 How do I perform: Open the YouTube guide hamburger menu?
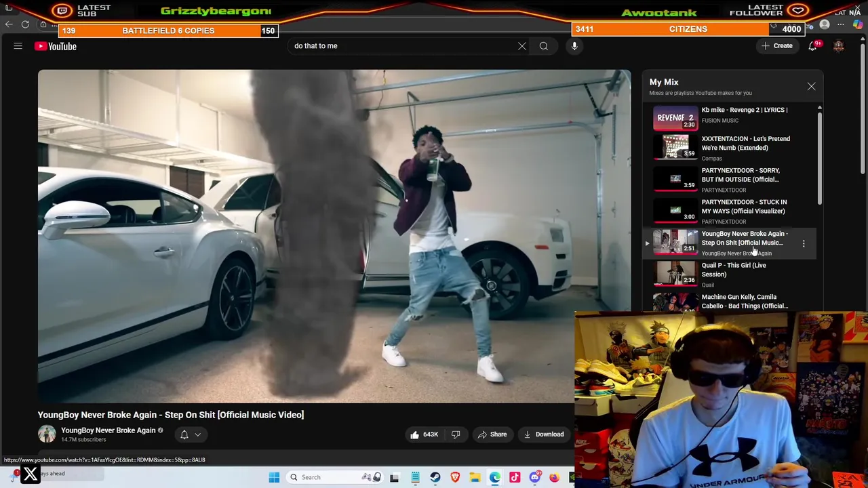coord(18,46)
